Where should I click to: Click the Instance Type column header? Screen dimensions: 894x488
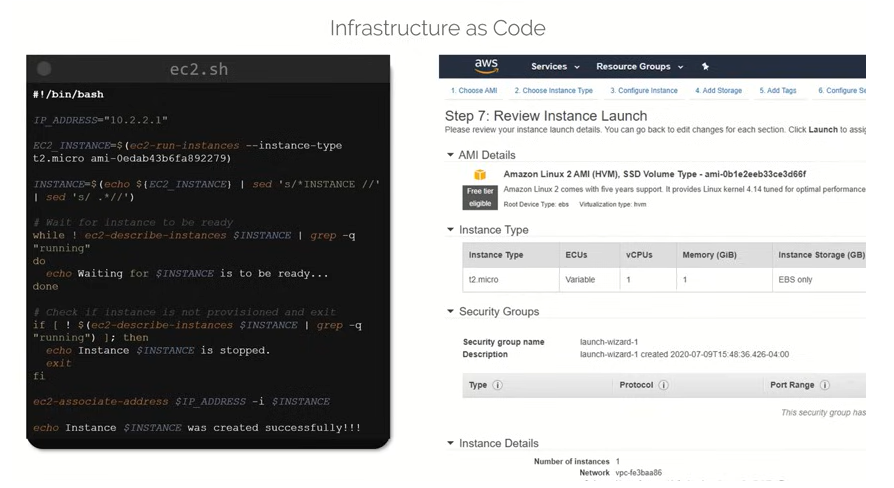495,255
